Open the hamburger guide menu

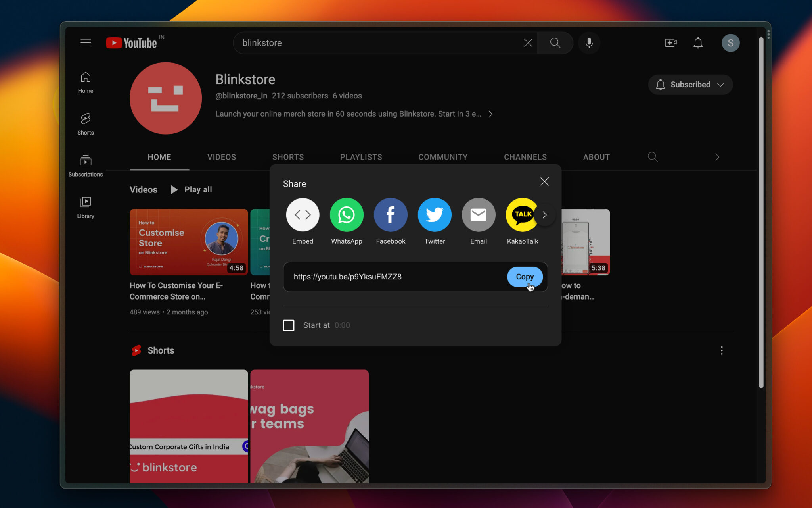[x=86, y=43]
